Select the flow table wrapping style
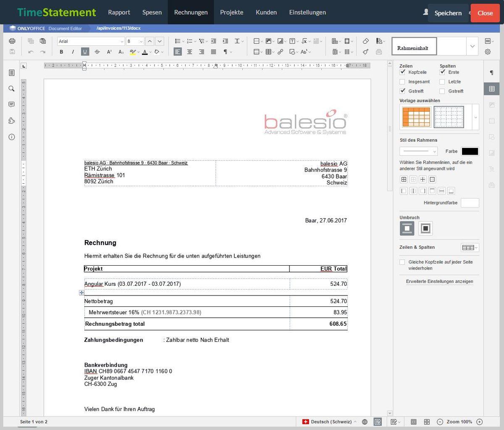 click(x=425, y=228)
